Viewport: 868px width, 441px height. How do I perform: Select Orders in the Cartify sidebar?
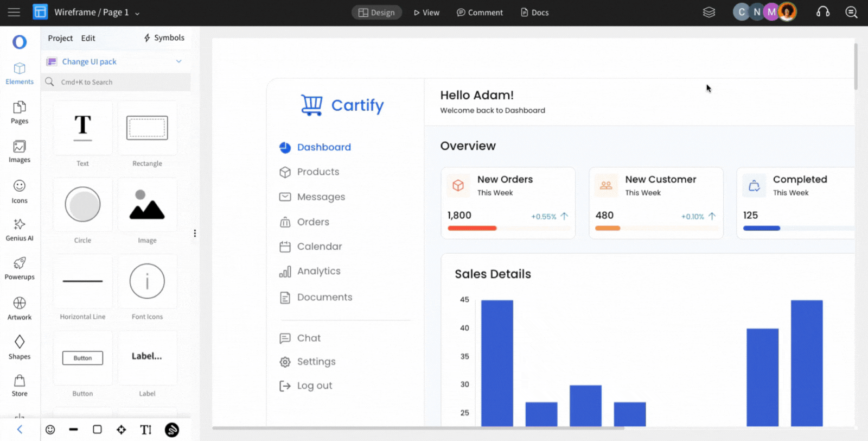(304, 222)
